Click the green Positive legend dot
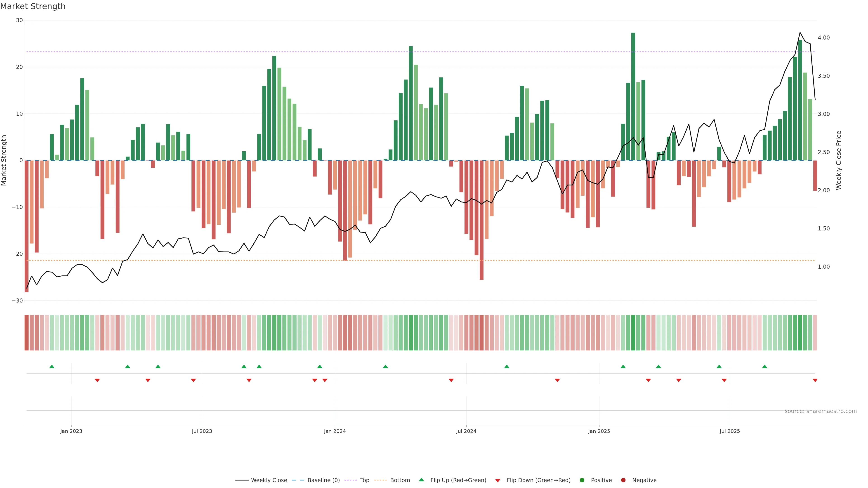Image resolution: width=868 pixels, height=488 pixels. point(582,480)
